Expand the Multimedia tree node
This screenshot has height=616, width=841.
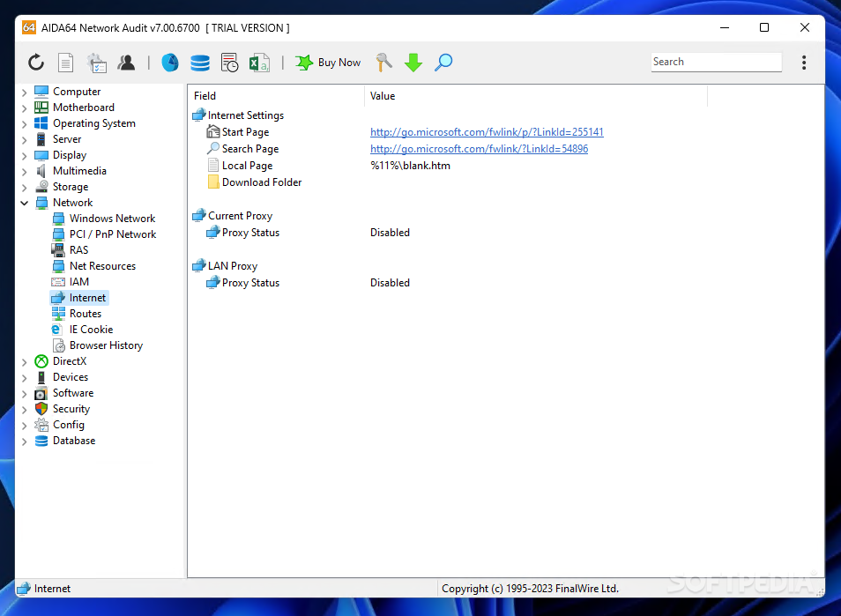(x=24, y=172)
